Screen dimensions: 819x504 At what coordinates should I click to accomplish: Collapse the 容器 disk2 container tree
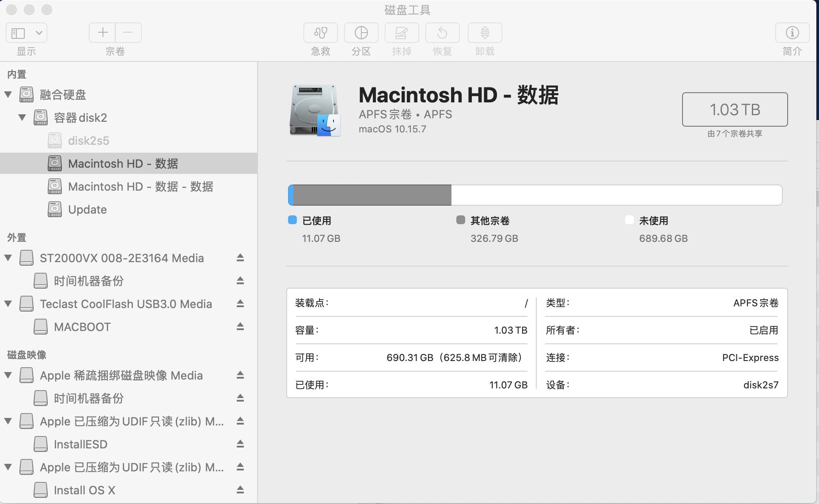click(x=22, y=117)
